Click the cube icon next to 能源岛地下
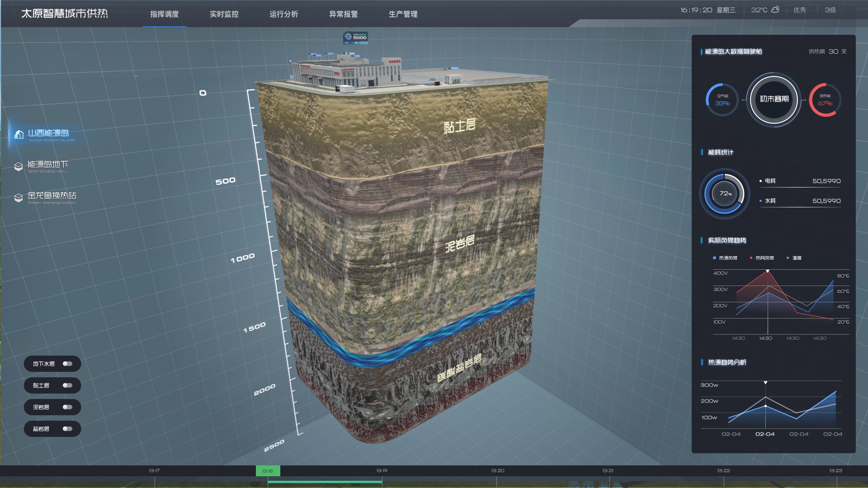The image size is (868, 488). click(x=19, y=167)
